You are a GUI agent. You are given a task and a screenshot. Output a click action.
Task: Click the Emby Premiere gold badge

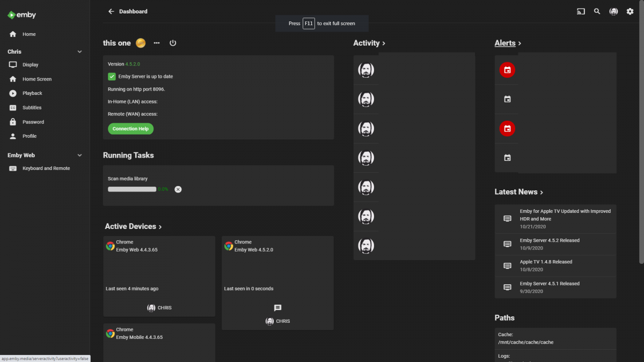coord(141,43)
